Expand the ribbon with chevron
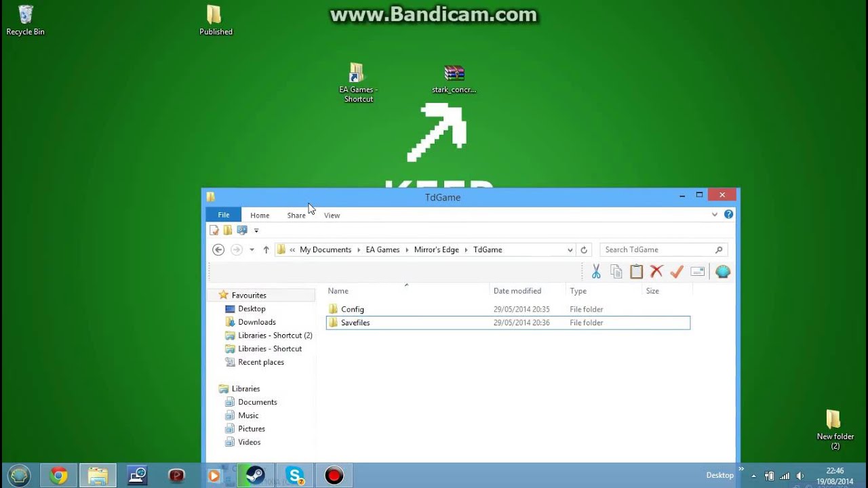The image size is (868, 488). (x=714, y=214)
